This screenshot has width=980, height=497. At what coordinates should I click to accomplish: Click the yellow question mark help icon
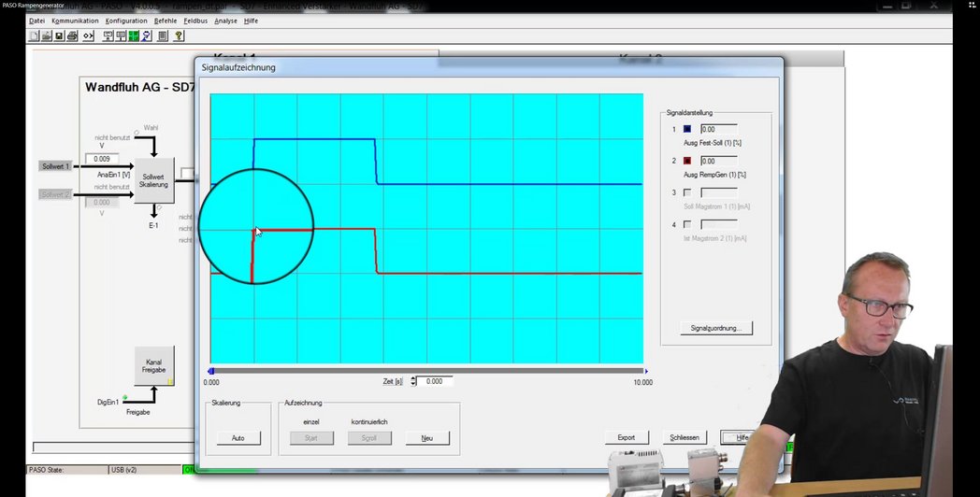click(179, 36)
